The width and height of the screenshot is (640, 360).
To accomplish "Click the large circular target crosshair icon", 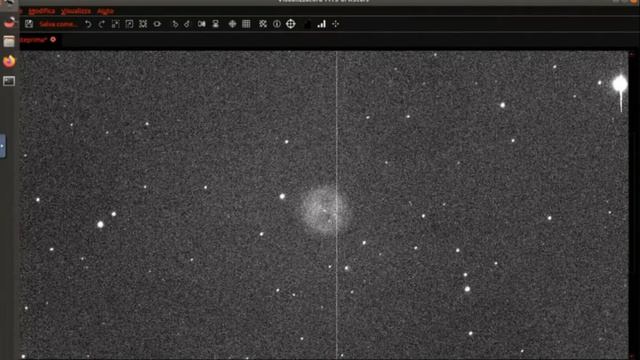I will coord(291,24).
